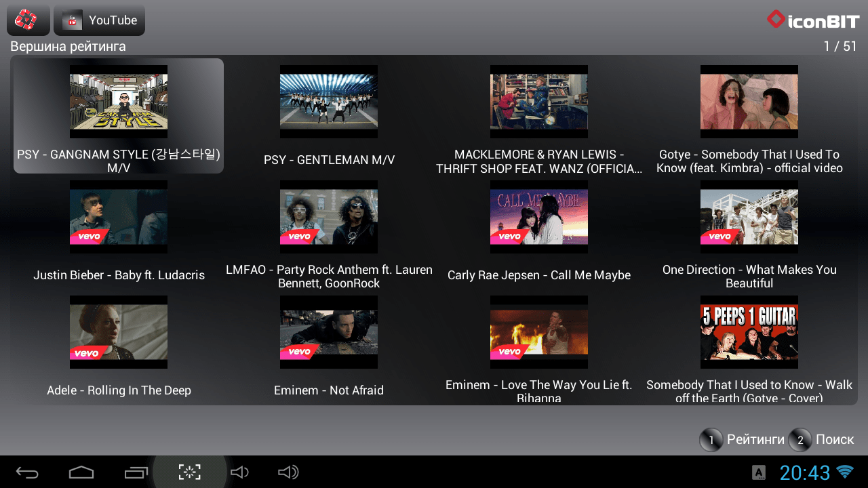The image size is (868, 488).
Task: Open Поиск search with button 2
Action: pos(800,440)
